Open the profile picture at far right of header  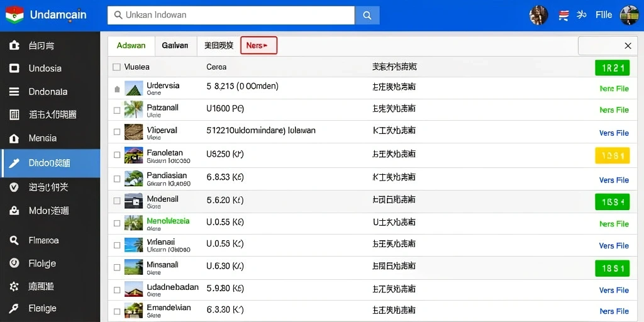[x=629, y=15]
